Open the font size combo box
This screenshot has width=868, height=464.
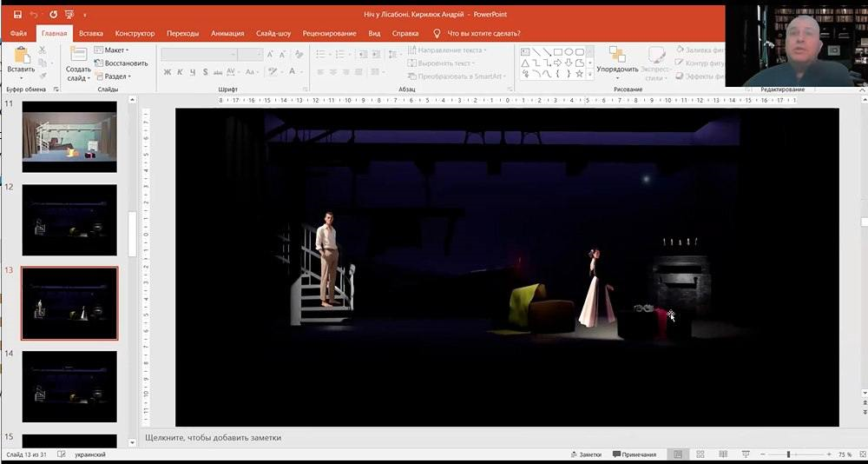click(251, 55)
